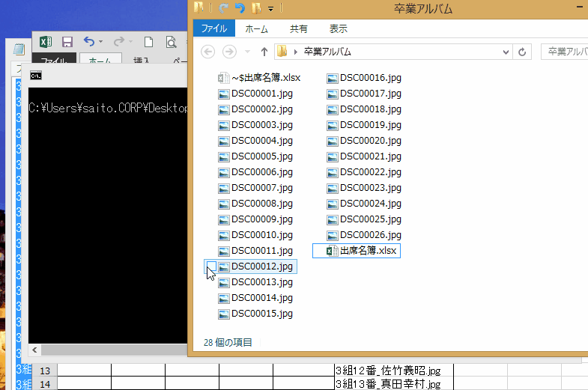The width and height of the screenshot is (588, 390).
Task: Click Excel cell 3組13番_真田幸村.jpg
Action: pyautogui.click(x=394, y=383)
